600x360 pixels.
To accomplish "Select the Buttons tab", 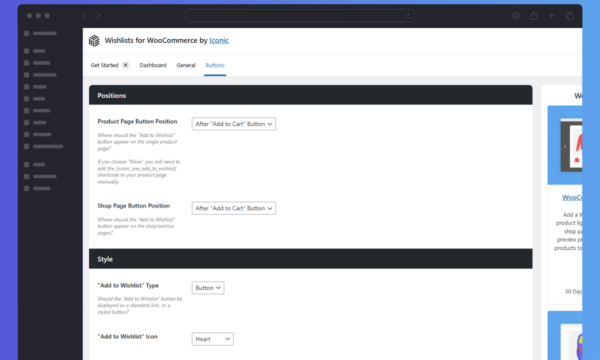I will tap(215, 65).
